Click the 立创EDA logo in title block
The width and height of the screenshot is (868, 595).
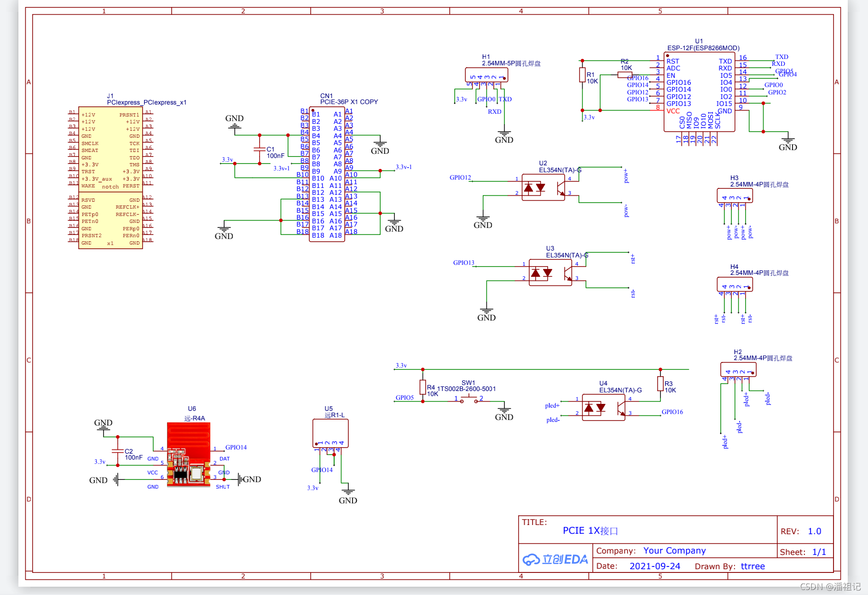(556, 560)
